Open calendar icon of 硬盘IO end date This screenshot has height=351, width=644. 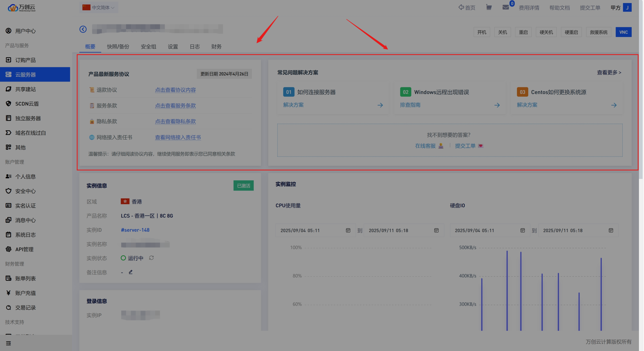click(611, 230)
